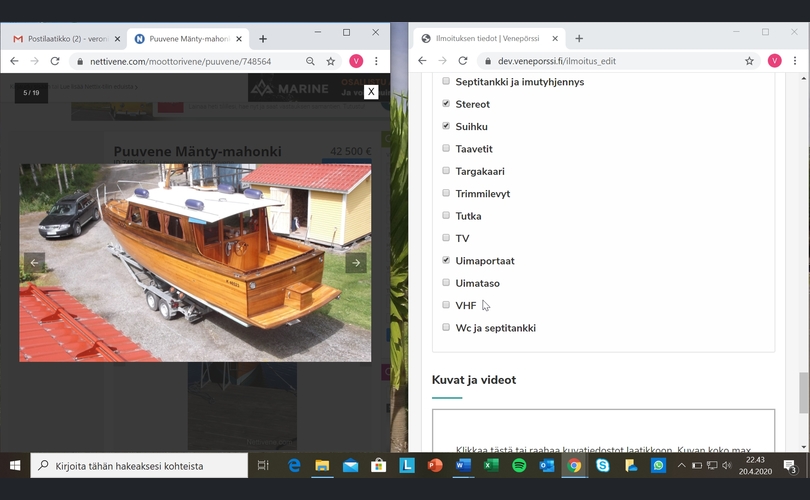Image resolution: width=810 pixels, height=500 pixels.
Task: Check the Targakaari checkbox
Action: [x=446, y=170]
